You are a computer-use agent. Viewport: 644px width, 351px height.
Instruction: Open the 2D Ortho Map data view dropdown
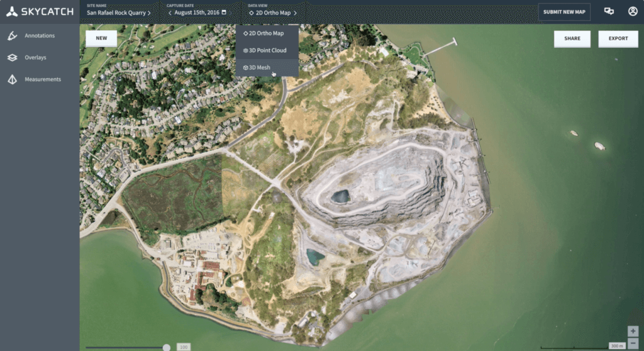[273, 13]
